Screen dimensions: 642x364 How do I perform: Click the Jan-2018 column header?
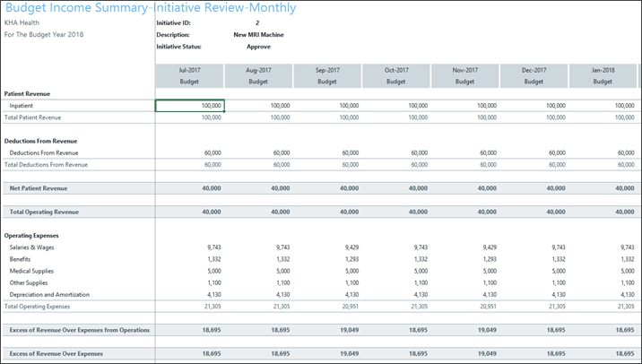(603, 70)
